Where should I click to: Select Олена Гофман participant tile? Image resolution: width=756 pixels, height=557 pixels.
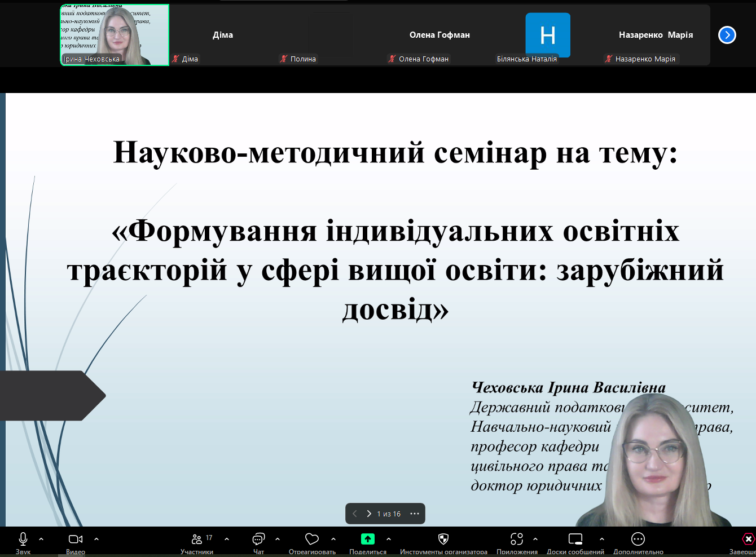439,35
